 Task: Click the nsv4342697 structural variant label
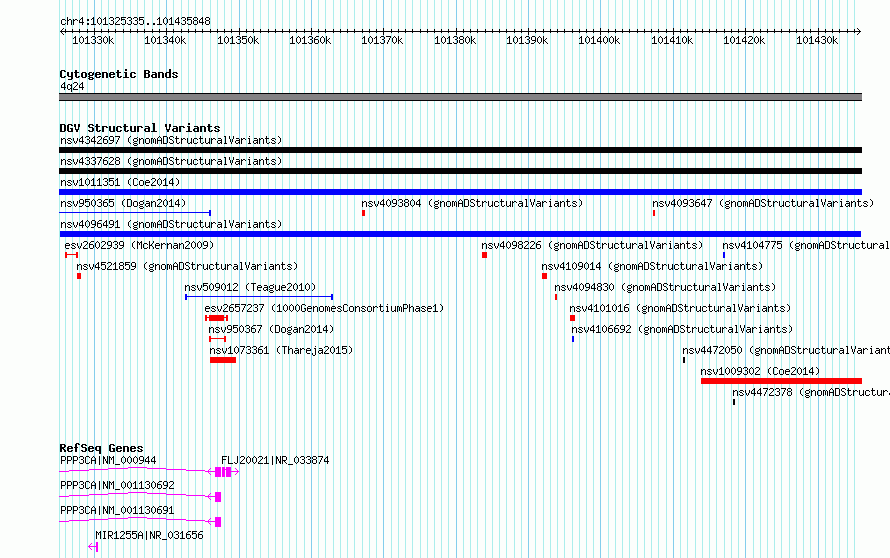171,140
